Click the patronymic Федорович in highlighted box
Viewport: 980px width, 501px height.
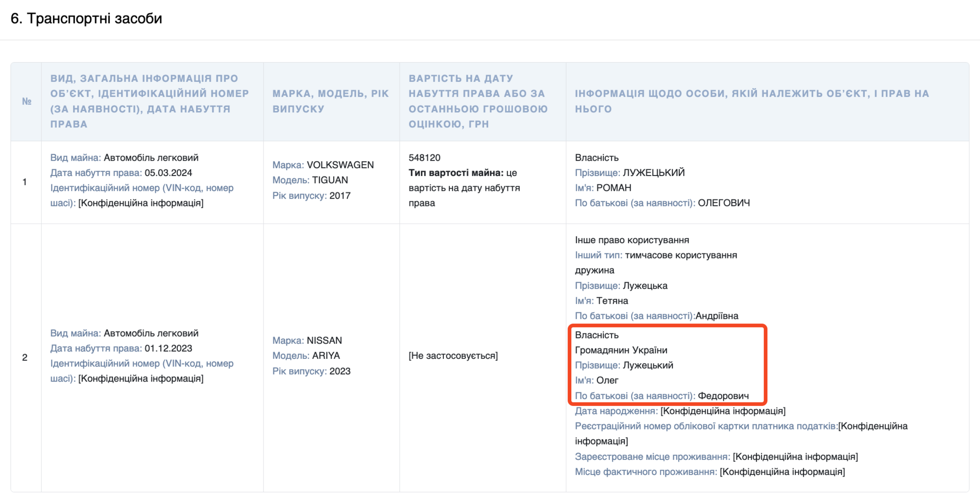[x=723, y=396]
